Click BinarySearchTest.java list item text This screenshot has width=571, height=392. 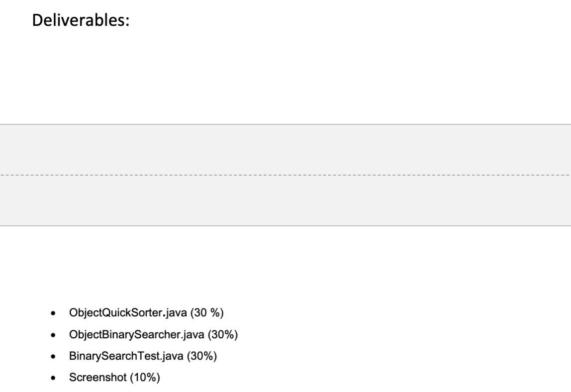(x=126, y=356)
